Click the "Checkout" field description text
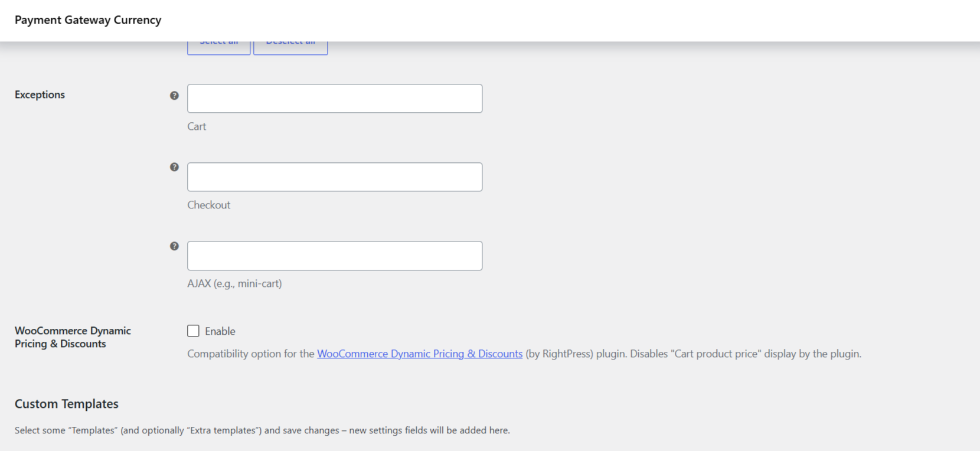Image resolution: width=980 pixels, height=451 pixels. pos(209,205)
